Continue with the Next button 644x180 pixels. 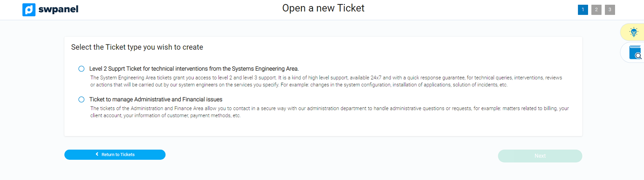tap(540, 156)
